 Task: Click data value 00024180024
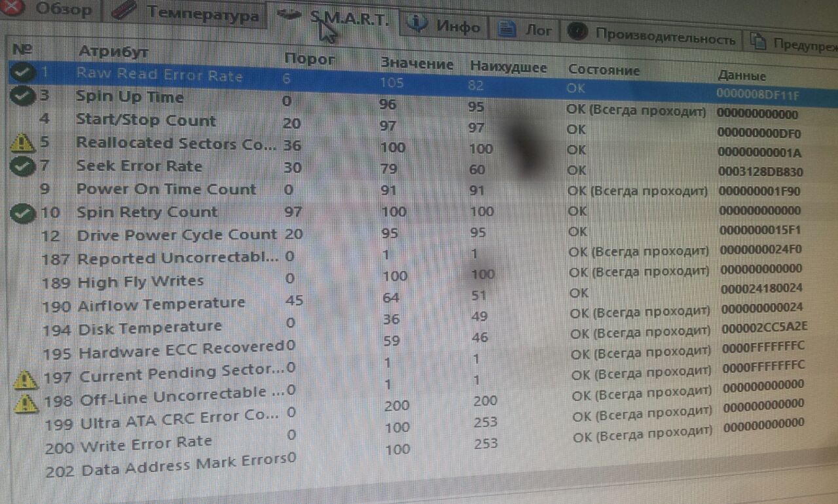(x=762, y=289)
